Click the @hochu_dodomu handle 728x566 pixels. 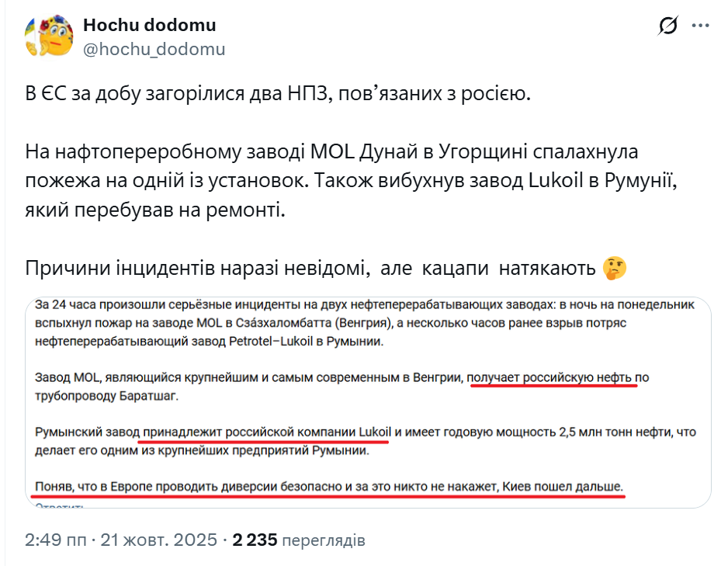tap(154, 49)
